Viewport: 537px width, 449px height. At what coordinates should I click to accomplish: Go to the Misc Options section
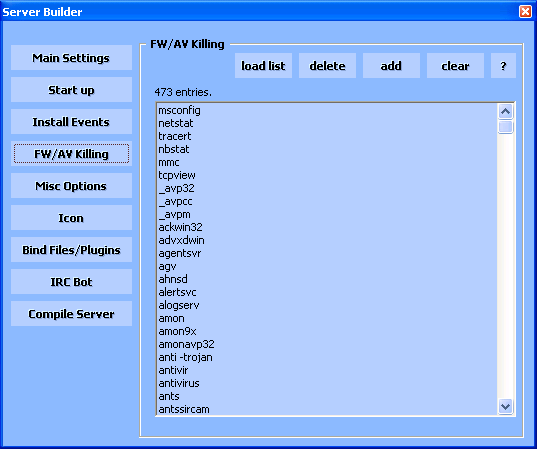(71, 186)
